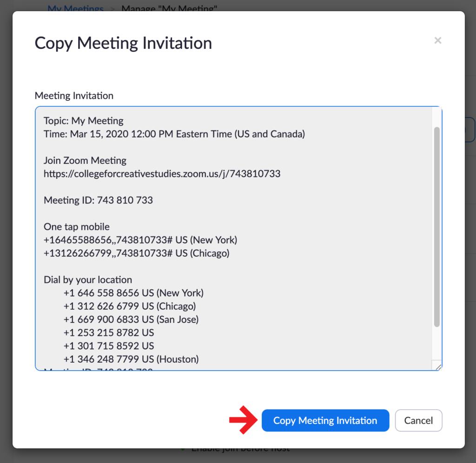Viewport: 476px width, 463px height.
Task: Click the Dial by your location heading
Action: (x=88, y=280)
